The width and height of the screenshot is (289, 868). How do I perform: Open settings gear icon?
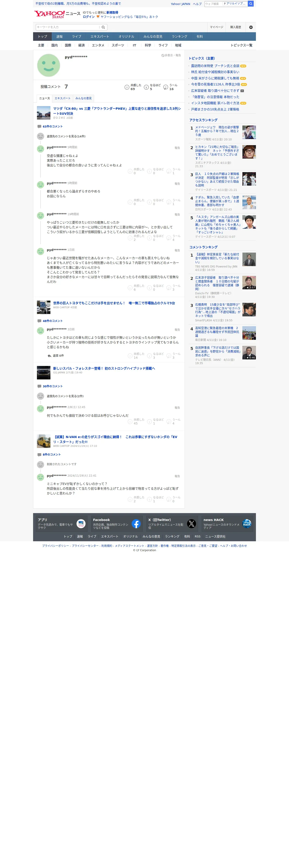tap(251, 27)
